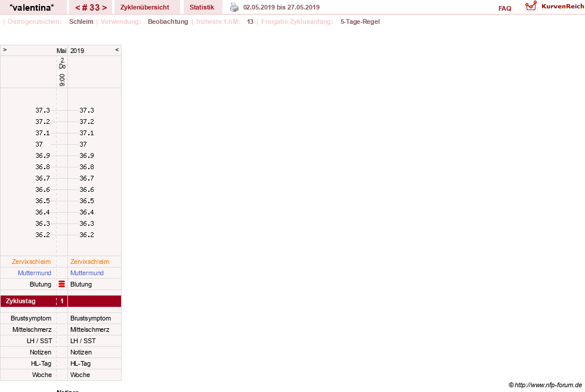Click the left 36.2 temperature label

click(42, 235)
